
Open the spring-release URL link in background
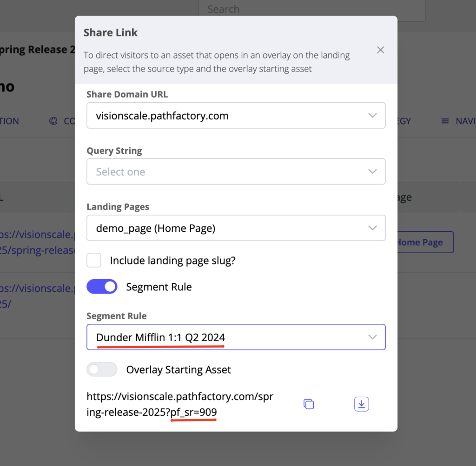[x=37, y=242]
